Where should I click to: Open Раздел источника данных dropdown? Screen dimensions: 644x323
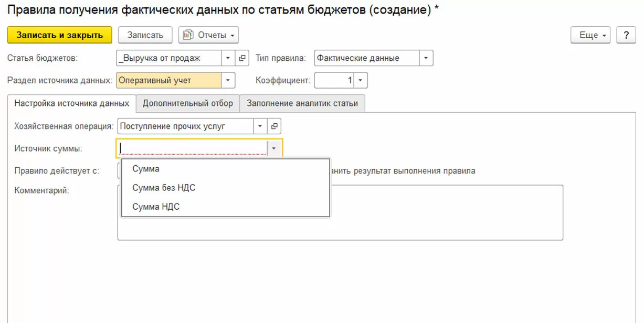[228, 80]
